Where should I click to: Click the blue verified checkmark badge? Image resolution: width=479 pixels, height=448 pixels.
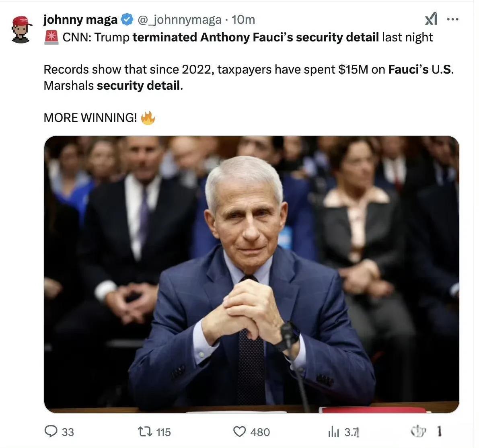click(x=127, y=20)
